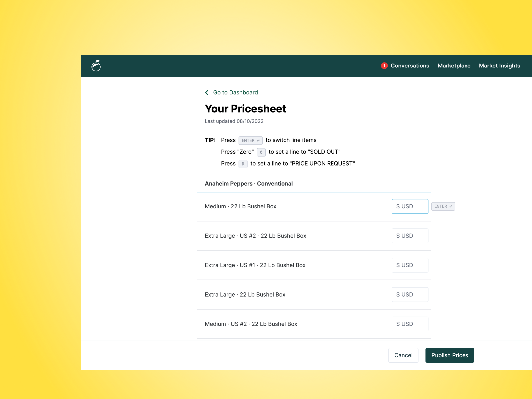This screenshot has width=532, height=399.
Task: Open the Marketplace section
Action: pyautogui.click(x=454, y=66)
